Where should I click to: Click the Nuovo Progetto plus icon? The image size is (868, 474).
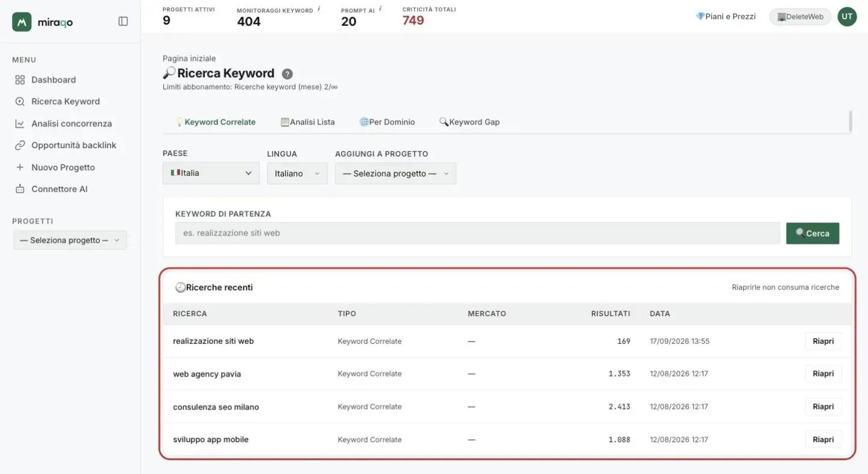[x=20, y=167]
